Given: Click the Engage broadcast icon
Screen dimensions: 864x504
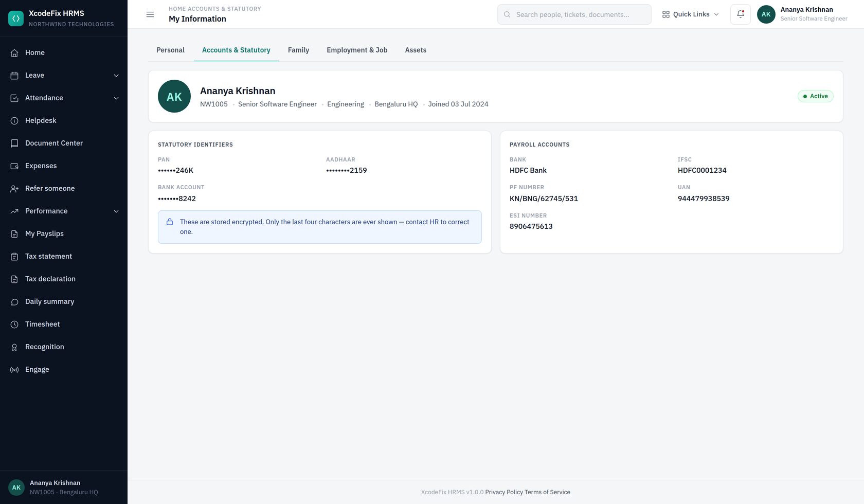Looking at the screenshot, I should [x=14, y=370].
